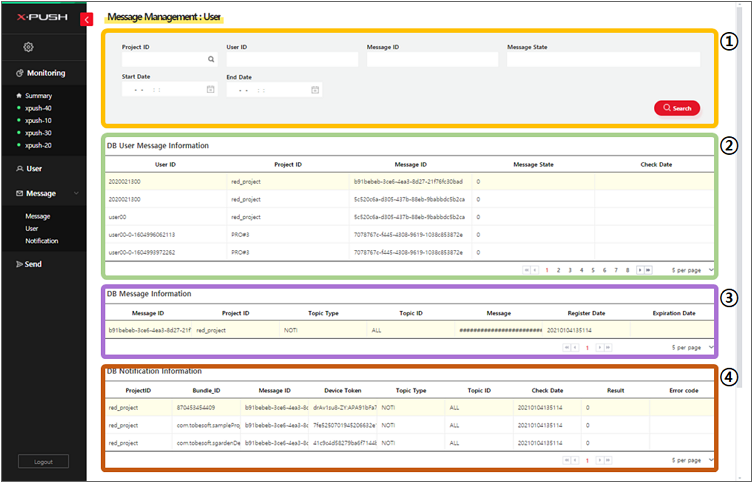Click Bundle_ID 870453454409 cell
The image size is (752, 482).
point(206,408)
